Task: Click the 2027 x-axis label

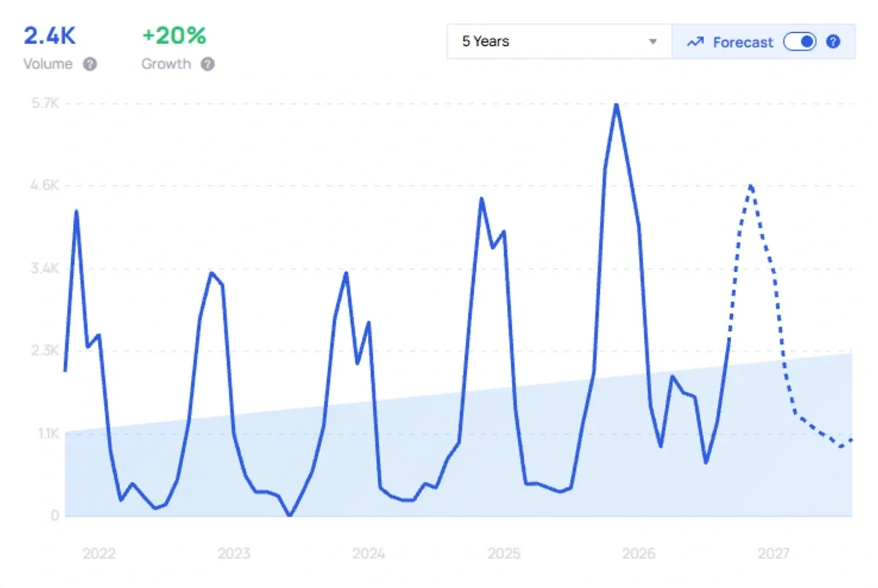Action: point(774,554)
